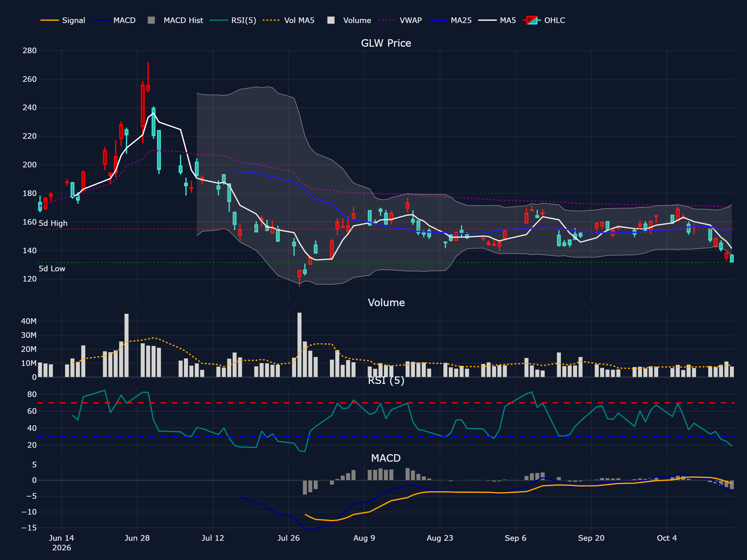The image size is (747, 560).
Task: Click the 40M volume axis label
Action: pos(29,321)
